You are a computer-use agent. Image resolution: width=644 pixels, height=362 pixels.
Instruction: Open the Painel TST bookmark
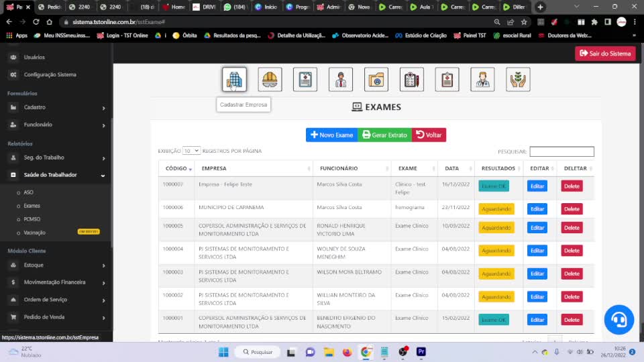click(x=470, y=36)
